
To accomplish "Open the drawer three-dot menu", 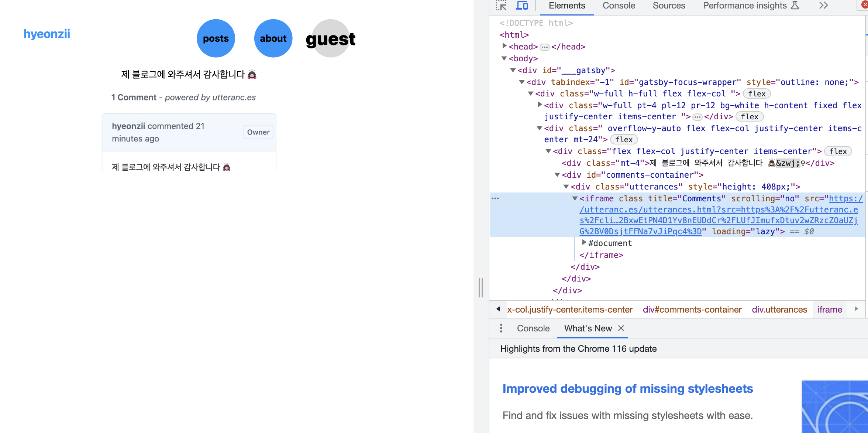I will point(501,328).
